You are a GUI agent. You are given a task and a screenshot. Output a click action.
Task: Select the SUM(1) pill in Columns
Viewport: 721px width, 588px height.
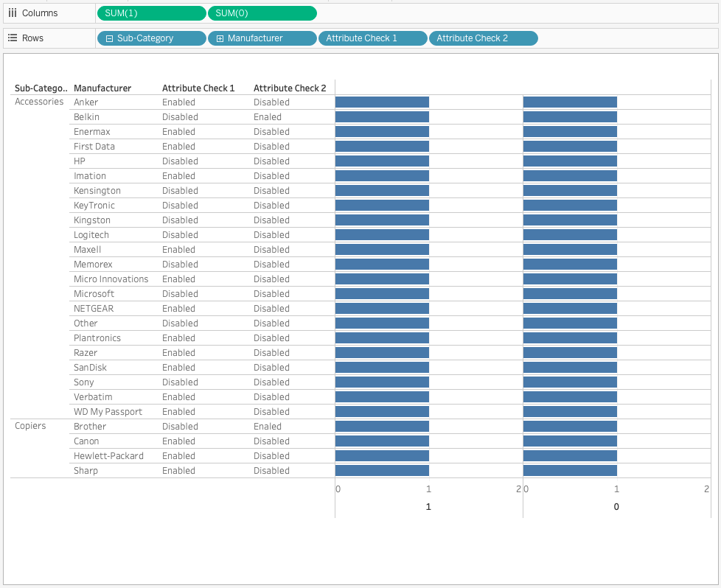coord(151,13)
